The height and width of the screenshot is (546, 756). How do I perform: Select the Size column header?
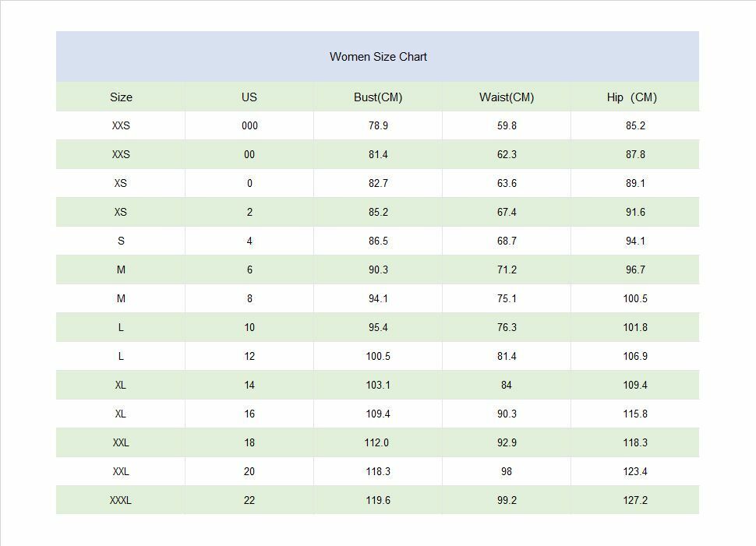click(x=121, y=97)
